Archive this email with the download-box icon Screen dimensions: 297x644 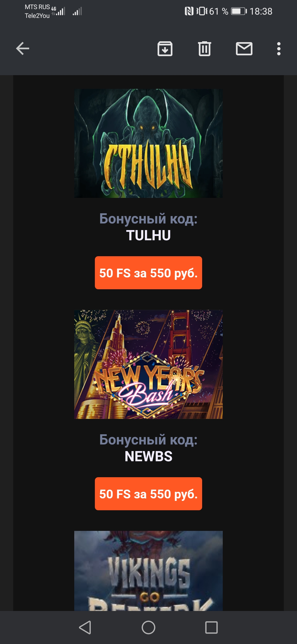click(x=165, y=49)
